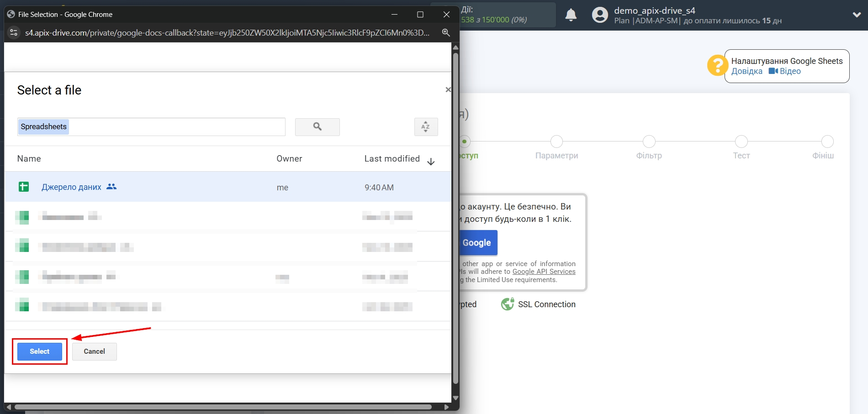
Task: Open the Довідка link
Action: point(746,71)
